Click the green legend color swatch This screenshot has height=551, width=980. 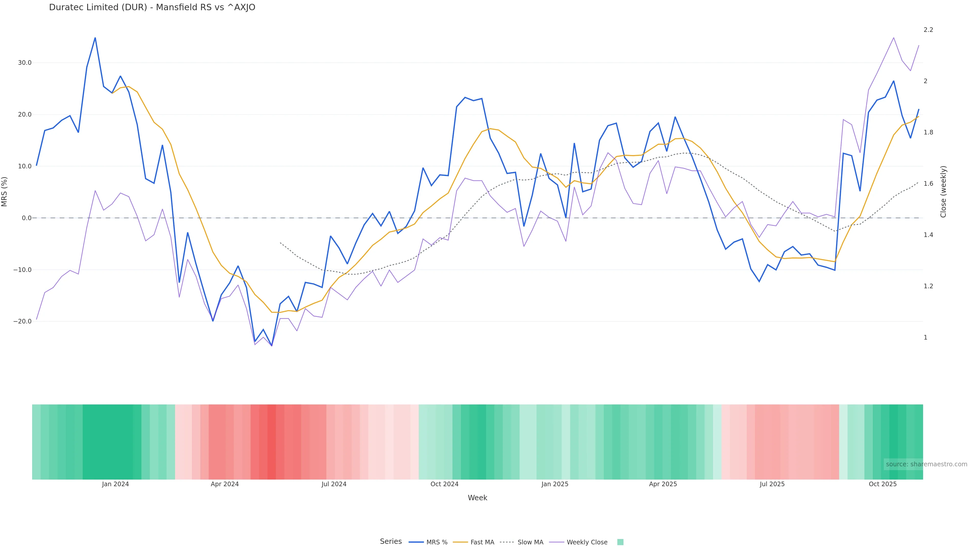coord(620,542)
